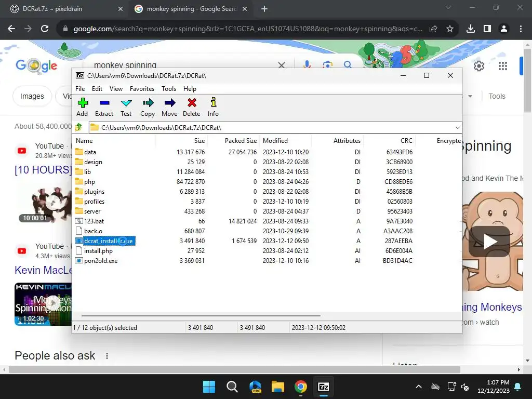Image resolution: width=532 pixels, height=399 pixels.
Task: Open the 7-Zip taskbar icon
Action: click(x=323, y=387)
